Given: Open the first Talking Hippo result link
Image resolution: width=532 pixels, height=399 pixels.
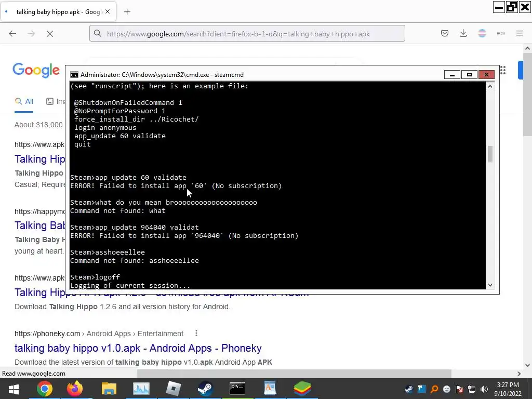Looking at the screenshot, I should coord(39,159).
